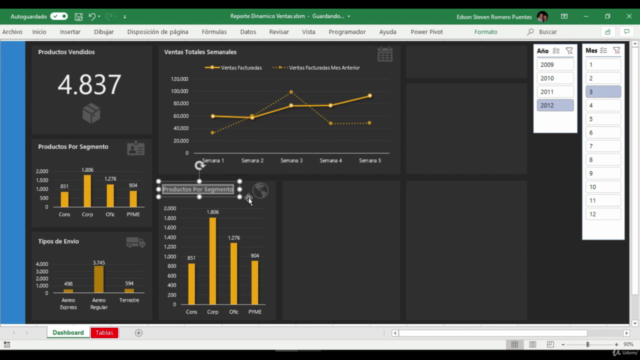Open the Formato contextual tab
This screenshot has height=360, width=640.
486,31
